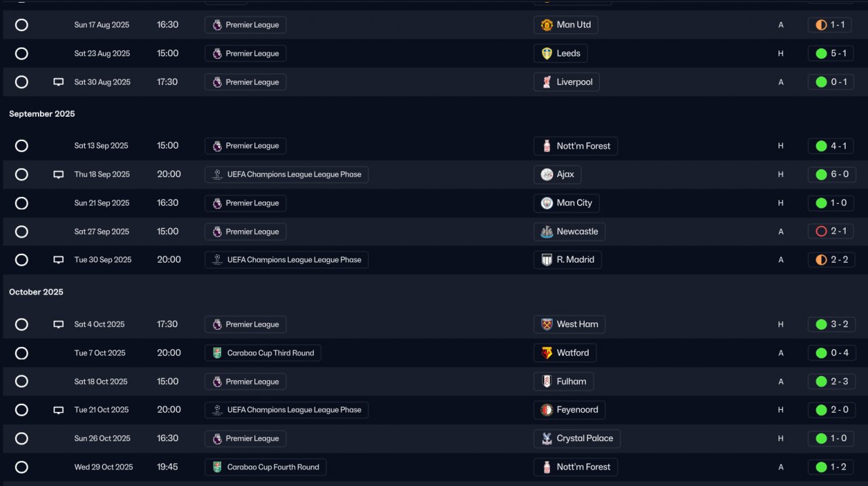The image size is (868, 486).
Task: Open Carabao Cup Third Round competition link
Action: (263, 353)
